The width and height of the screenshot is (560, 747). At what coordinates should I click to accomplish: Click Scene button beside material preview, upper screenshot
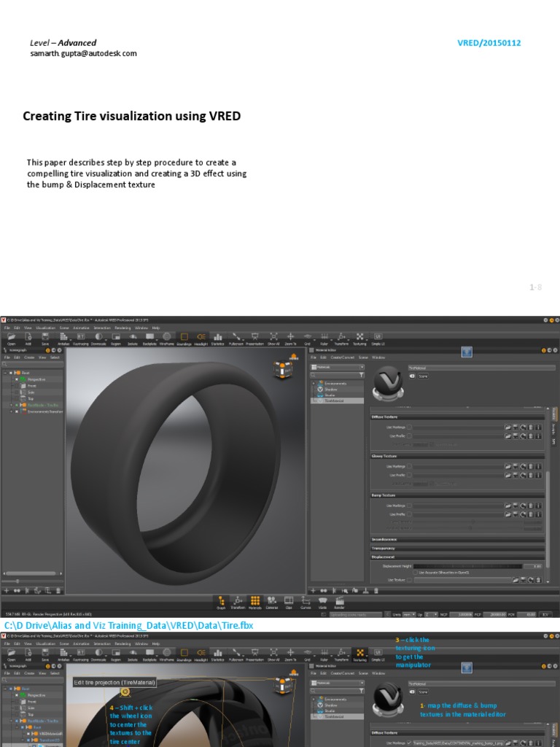[x=423, y=376]
